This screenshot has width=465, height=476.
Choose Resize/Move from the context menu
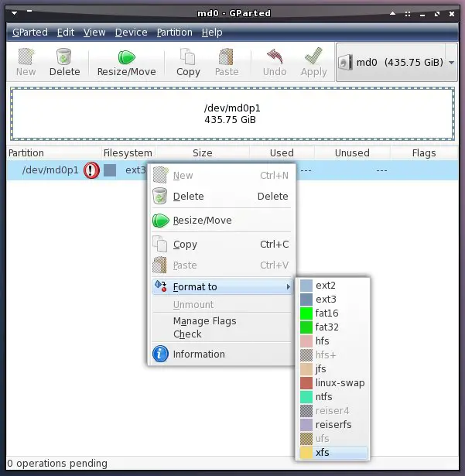click(221, 221)
